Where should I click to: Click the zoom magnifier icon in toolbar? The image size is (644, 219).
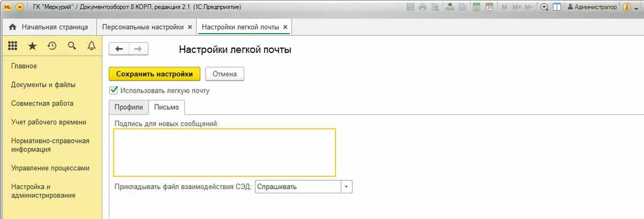coord(544,7)
